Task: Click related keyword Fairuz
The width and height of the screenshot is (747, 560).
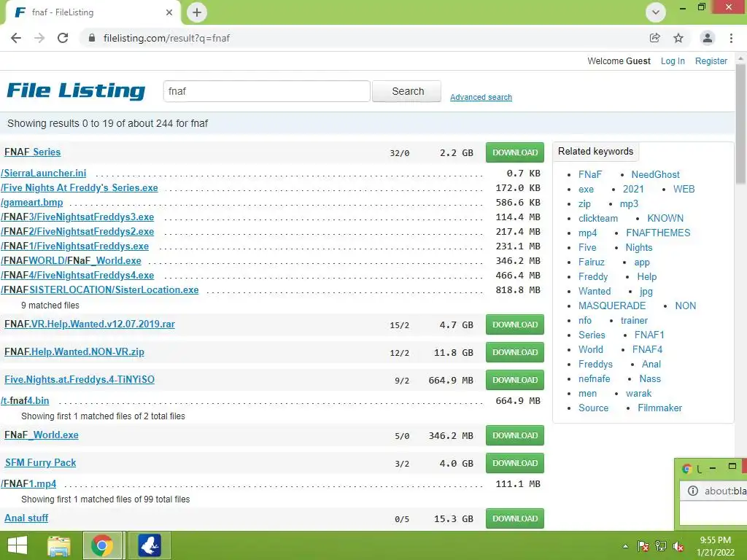Action: point(591,262)
